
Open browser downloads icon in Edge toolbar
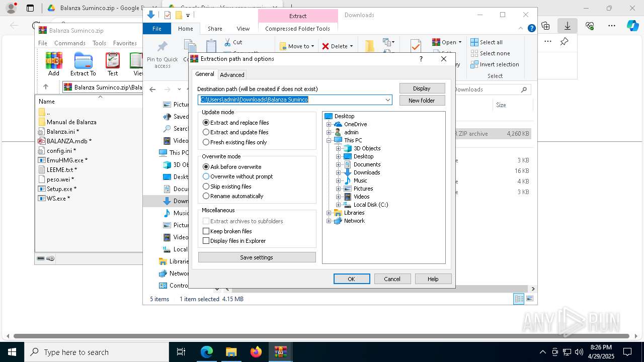click(x=568, y=26)
